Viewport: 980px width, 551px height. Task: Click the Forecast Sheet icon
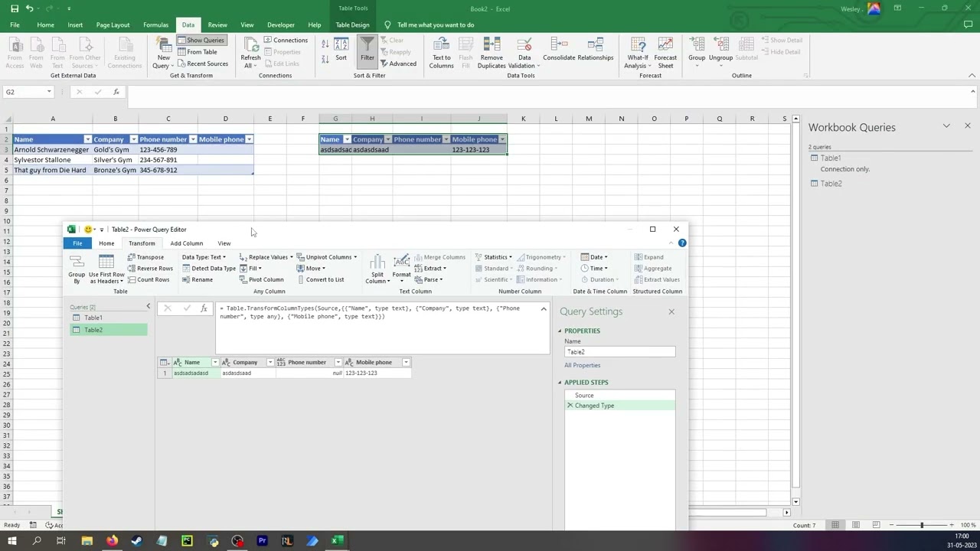click(x=665, y=53)
